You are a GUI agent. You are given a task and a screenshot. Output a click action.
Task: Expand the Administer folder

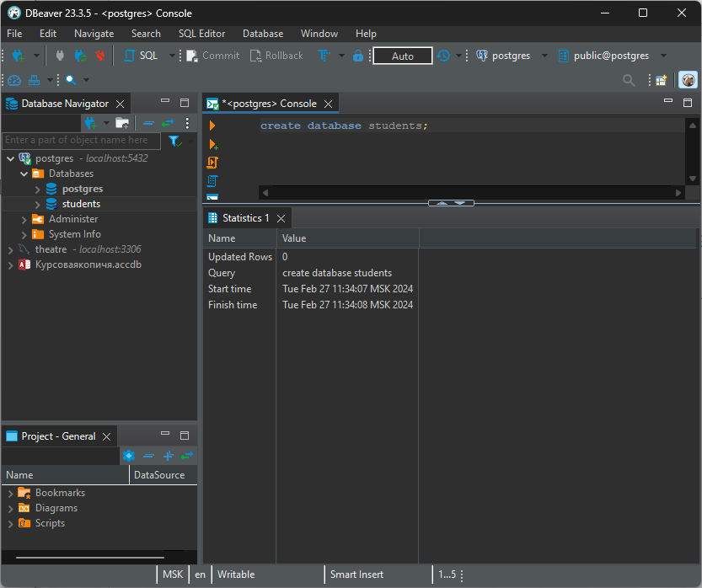pos(24,220)
